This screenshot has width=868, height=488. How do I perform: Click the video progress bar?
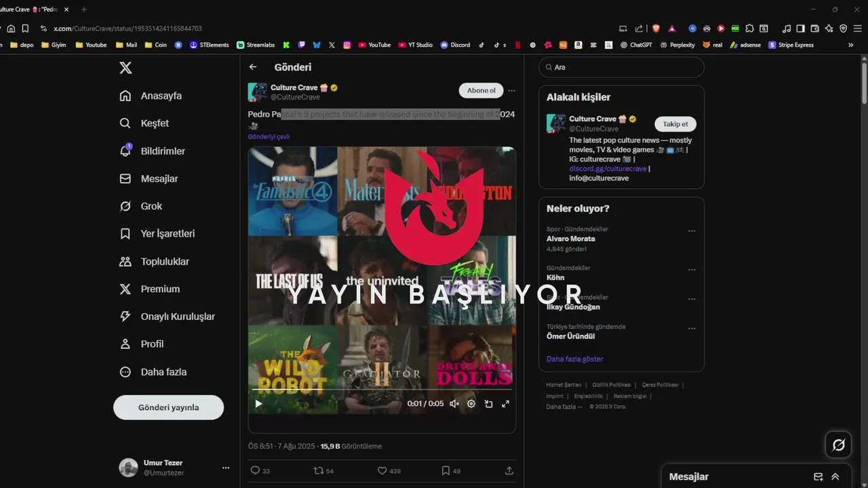[x=382, y=389]
